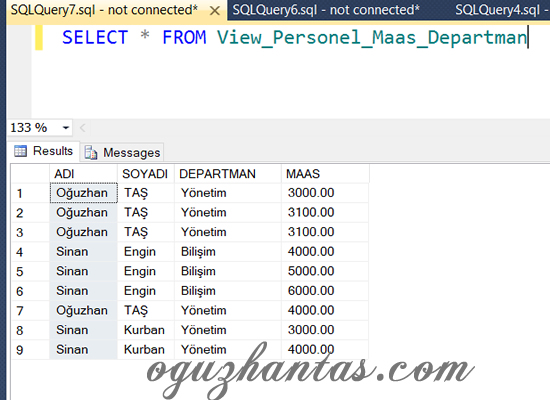This screenshot has width=550, height=400.
Task: Select row 1 by its row number
Action: coord(31,193)
